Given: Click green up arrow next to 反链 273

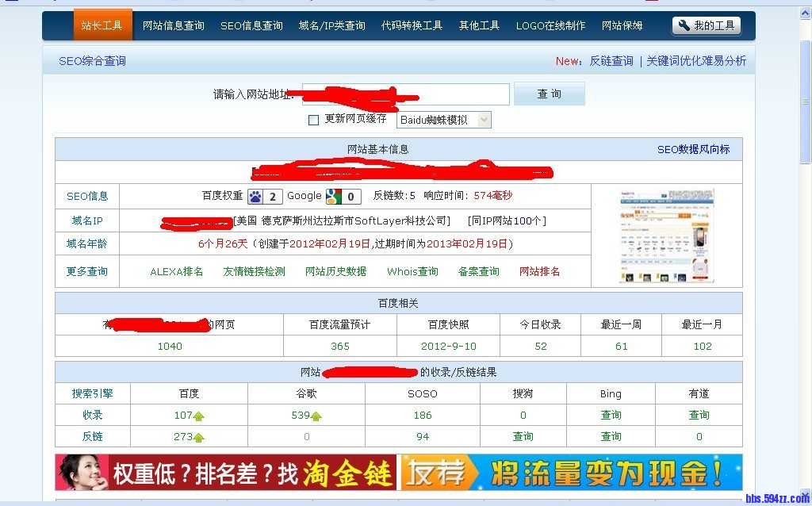Looking at the screenshot, I should coord(197,436).
